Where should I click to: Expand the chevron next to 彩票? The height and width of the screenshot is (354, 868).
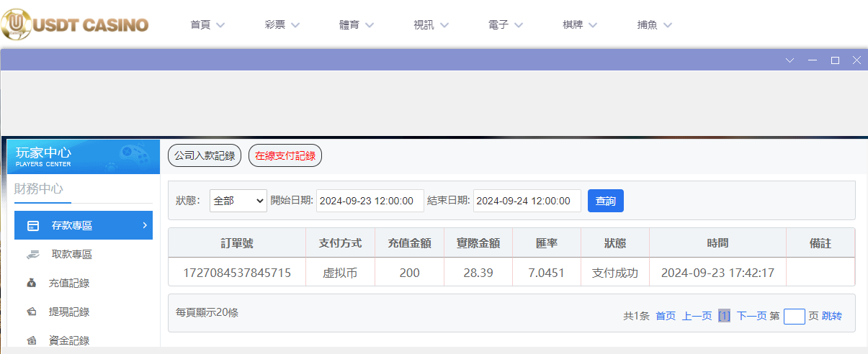295,25
